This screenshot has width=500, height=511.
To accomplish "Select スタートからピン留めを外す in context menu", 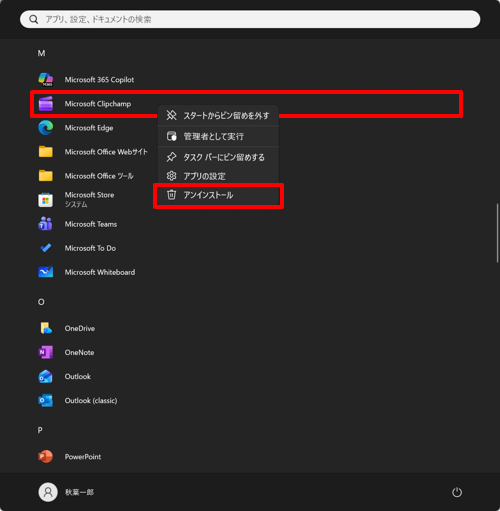I will pos(218,116).
